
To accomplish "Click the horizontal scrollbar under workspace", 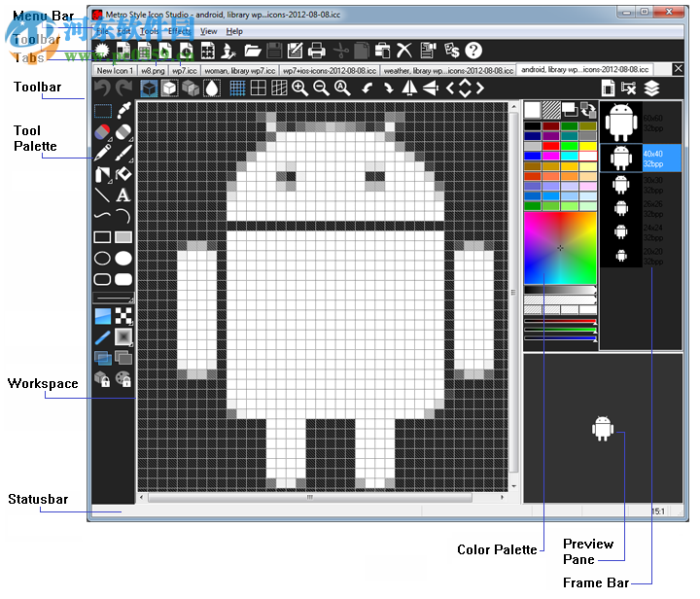I will click(x=309, y=497).
